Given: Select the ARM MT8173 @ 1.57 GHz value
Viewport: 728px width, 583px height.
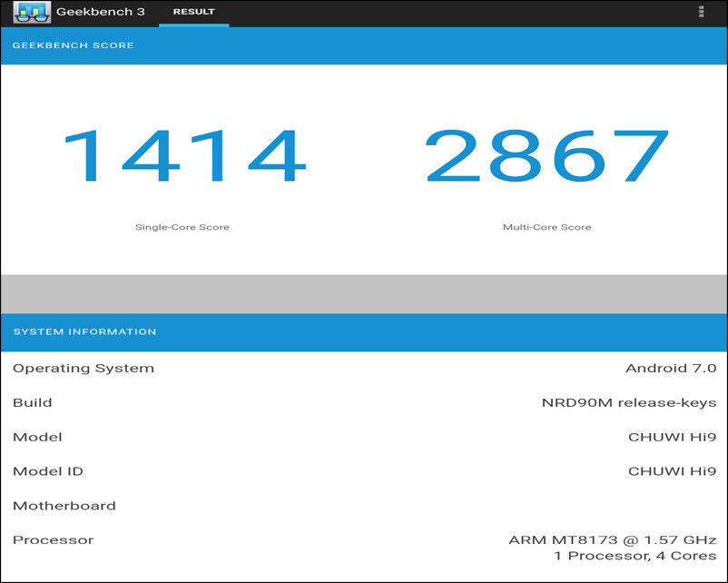Looking at the screenshot, I should 613,540.
